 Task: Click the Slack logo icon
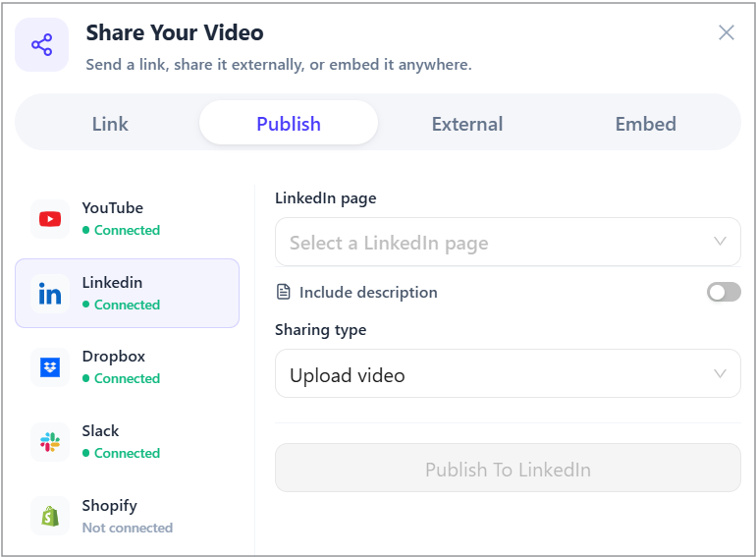point(50,442)
